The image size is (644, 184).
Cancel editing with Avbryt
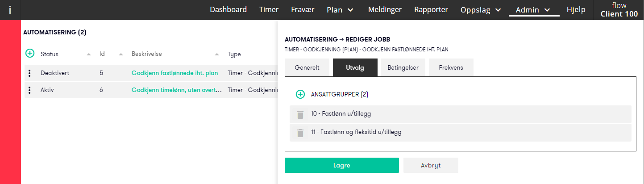point(431,165)
